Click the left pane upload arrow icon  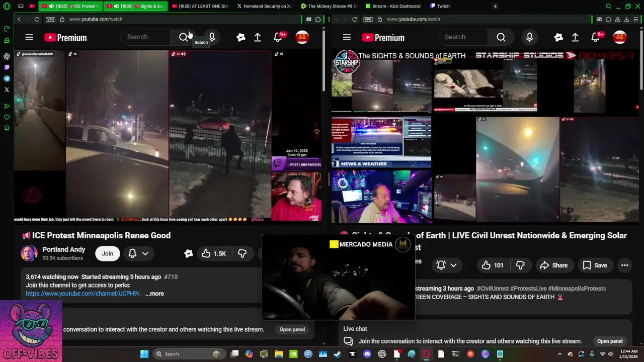[258, 37]
